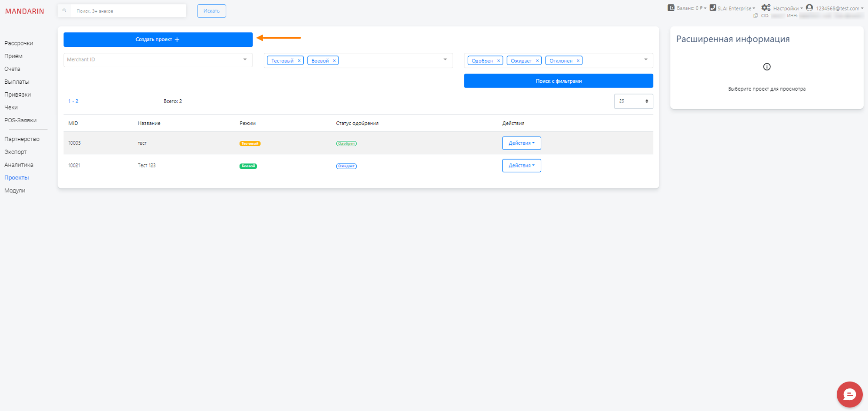Open the page size selector showing 25
This screenshot has height=411, width=868.
point(633,101)
